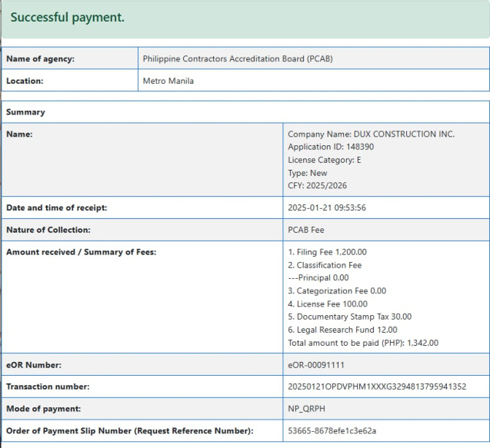Select the eOR-00091111 number value
The width and height of the screenshot is (490, 448).
coord(316,365)
